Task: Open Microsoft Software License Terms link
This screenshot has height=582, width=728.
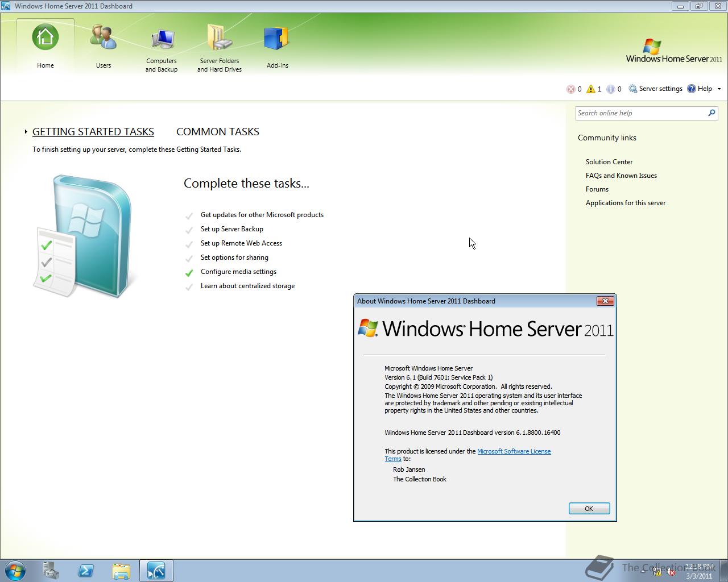Action: pyautogui.click(x=514, y=451)
